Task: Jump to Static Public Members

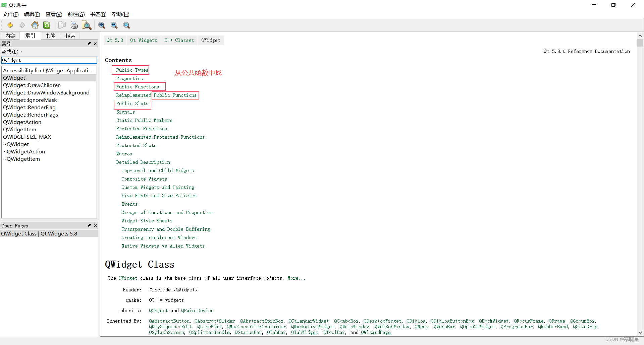Action: click(144, 120)
